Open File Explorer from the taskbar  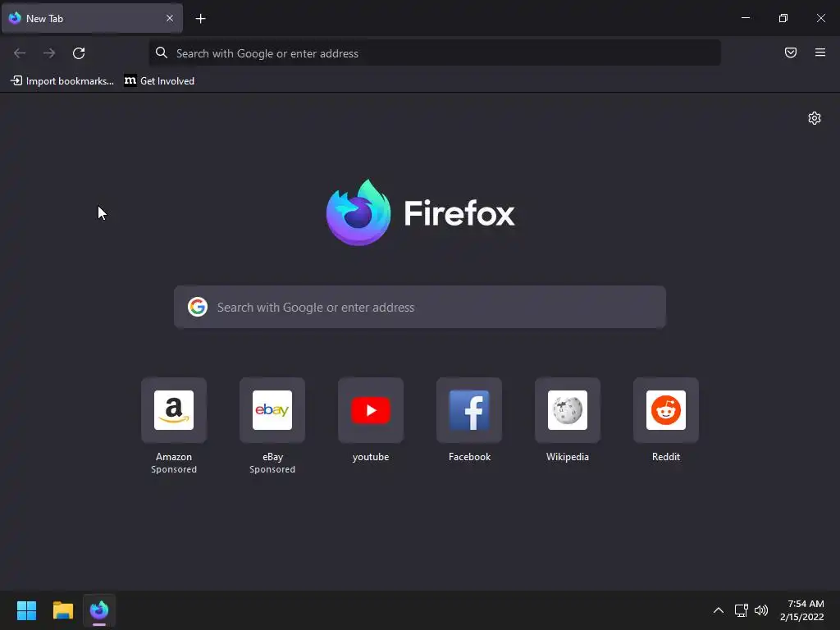[x=62, y=610]
